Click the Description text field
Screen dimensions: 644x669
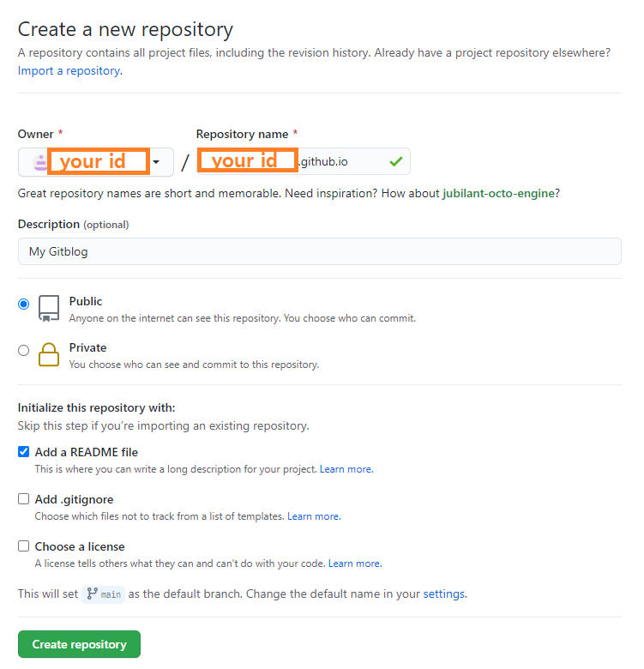click(320, 251)
